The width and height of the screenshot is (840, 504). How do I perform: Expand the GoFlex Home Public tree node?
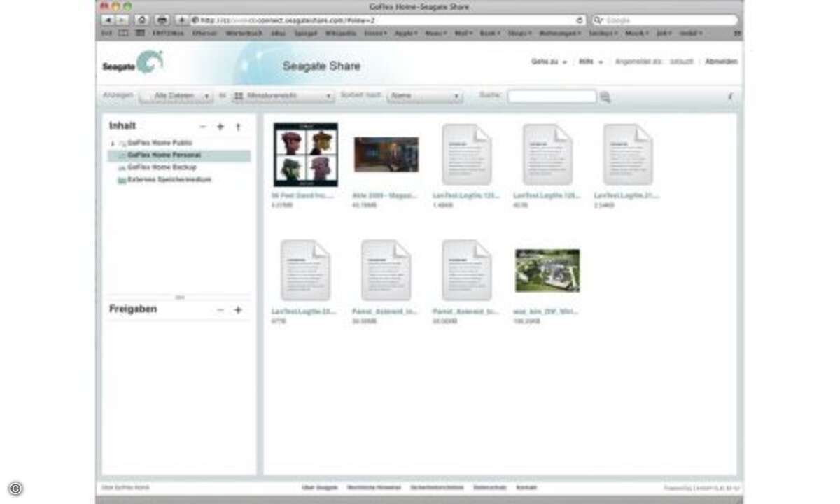(x=113, y=143)
